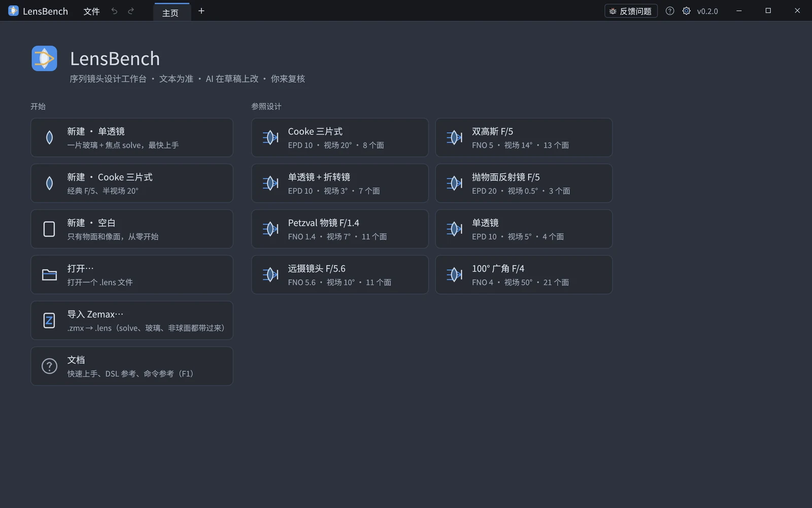
Task: Click the 反馈问题 button
Action: pyautogui.click(x=631, y=11)
